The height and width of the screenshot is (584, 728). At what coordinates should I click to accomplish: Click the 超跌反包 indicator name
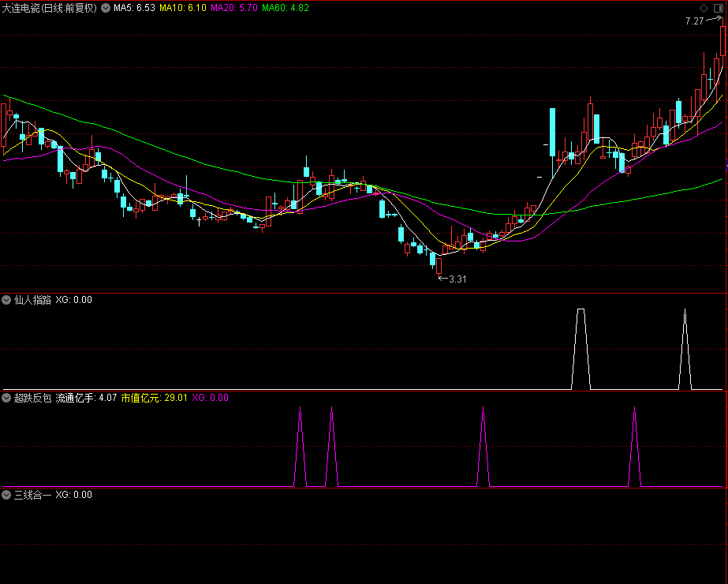pos(32,398)
